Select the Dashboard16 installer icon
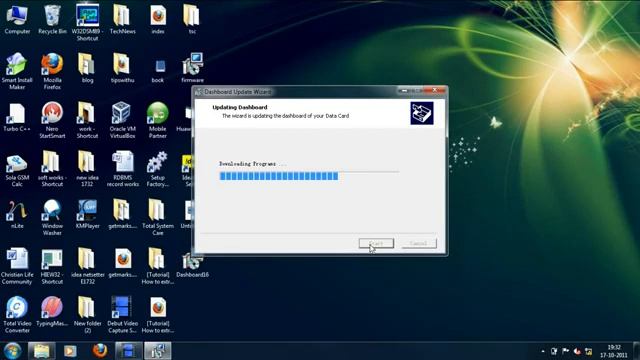Screen dimensions: 640x360 click(192, 266)
